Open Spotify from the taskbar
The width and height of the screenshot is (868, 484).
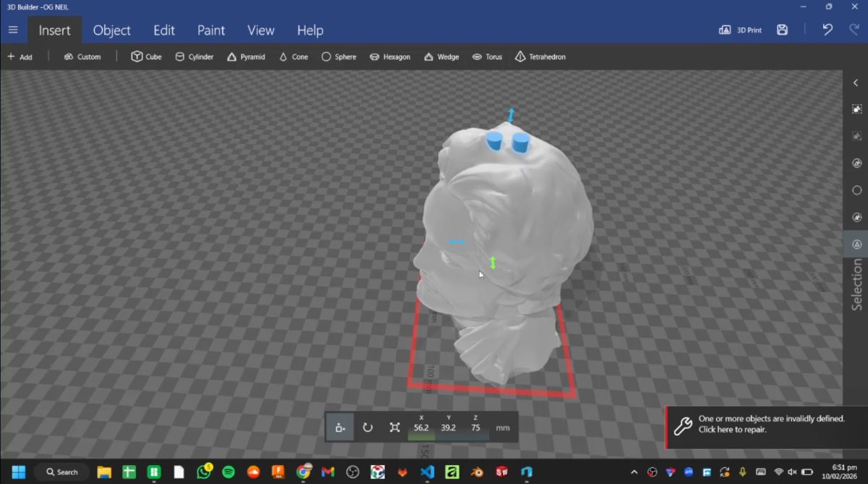[228, 472]
